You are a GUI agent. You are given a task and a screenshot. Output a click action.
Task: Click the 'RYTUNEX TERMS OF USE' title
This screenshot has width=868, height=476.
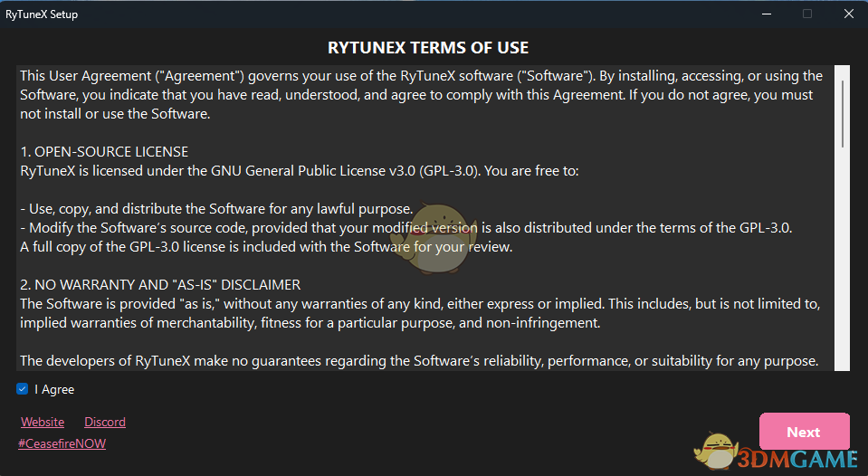[x=428, y=48]
